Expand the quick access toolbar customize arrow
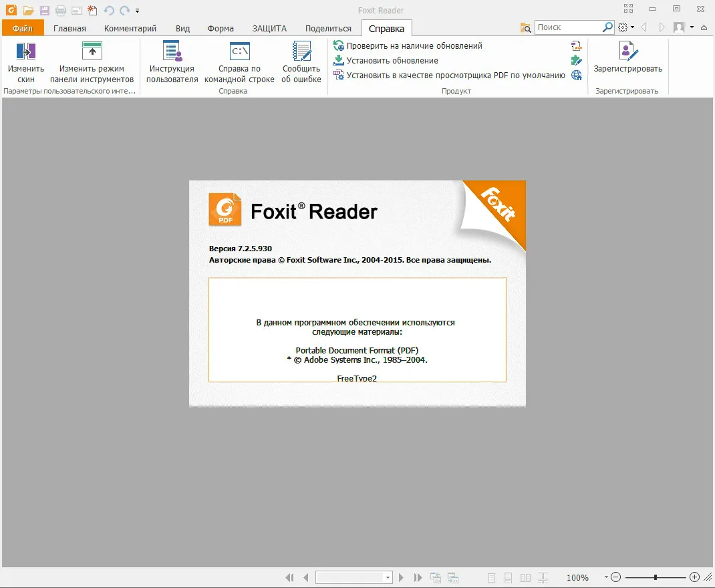This screenshot has height=588, width=715. [x=137, y=11]
